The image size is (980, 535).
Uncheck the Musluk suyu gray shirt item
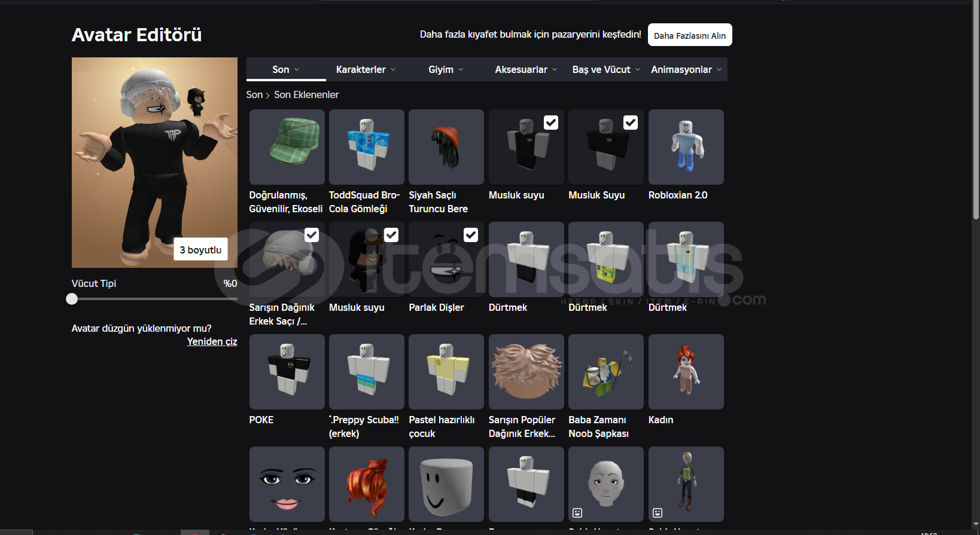tap(551, 123)
